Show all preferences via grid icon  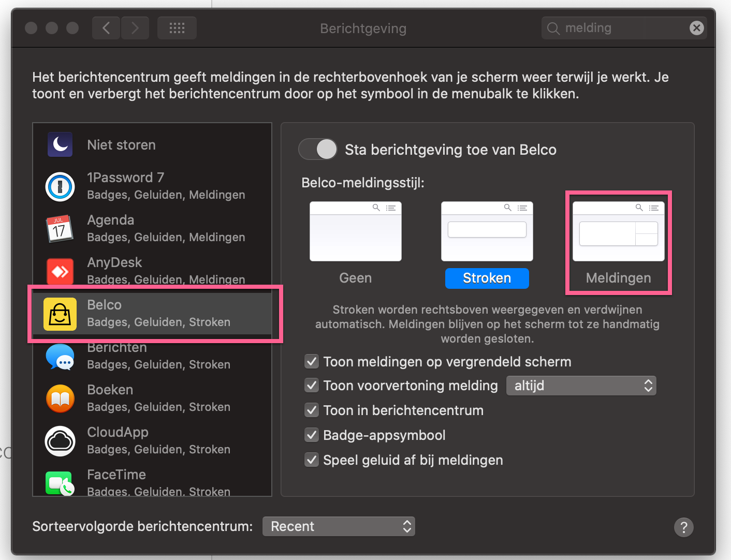point(177,28)
